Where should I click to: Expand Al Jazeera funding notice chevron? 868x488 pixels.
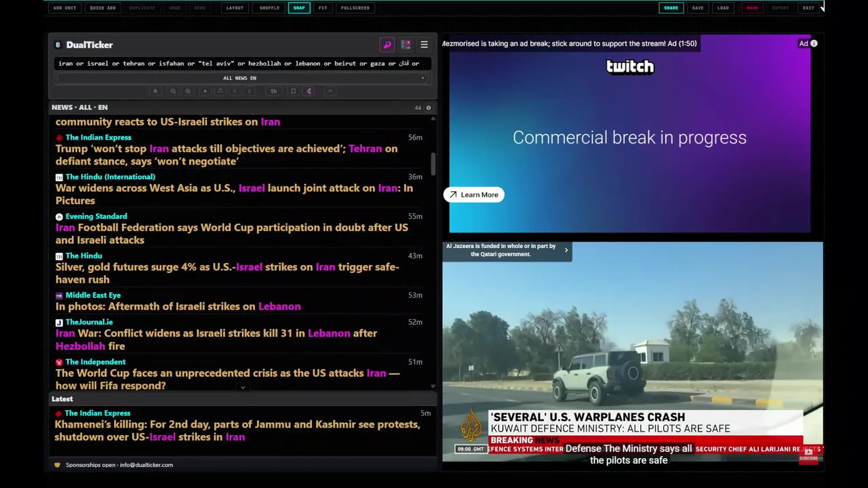(566, 251)
